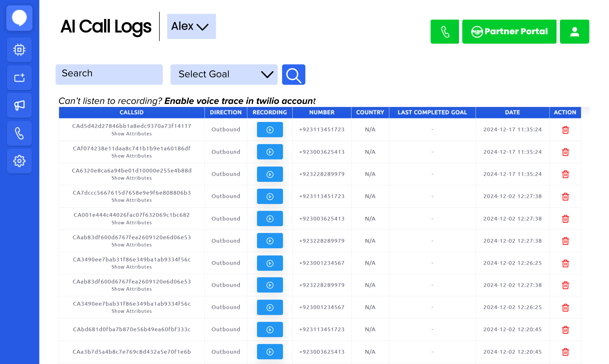The width and height of the screenshot is (609, 364).
Task: Delete call dated 2024-12-17 to +923113451723
Action: [x=565, y=130]
